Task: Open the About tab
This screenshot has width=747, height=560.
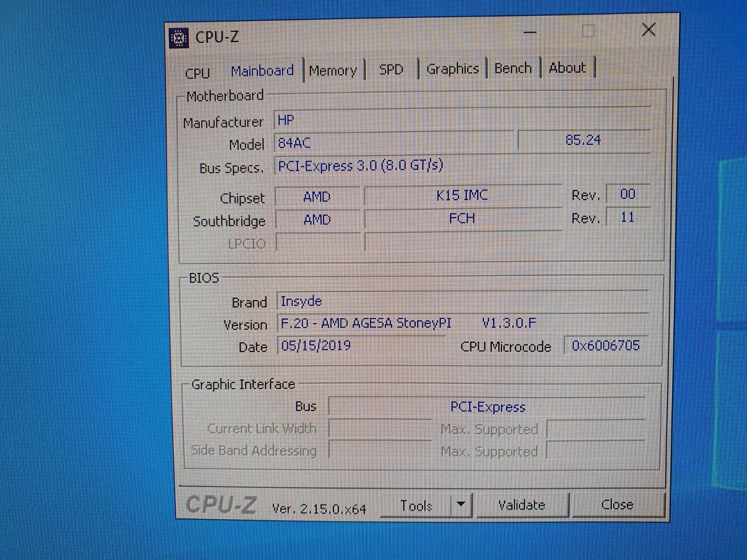Action: [567, 68]
